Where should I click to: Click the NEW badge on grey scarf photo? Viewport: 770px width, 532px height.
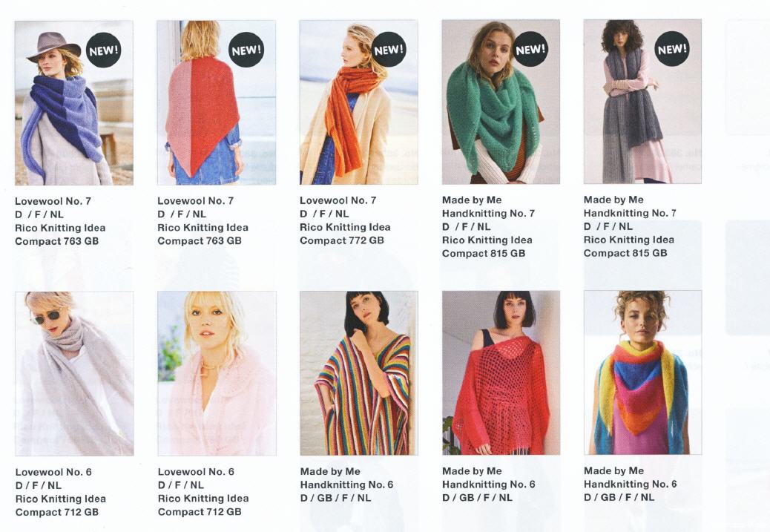pos(672,49)
